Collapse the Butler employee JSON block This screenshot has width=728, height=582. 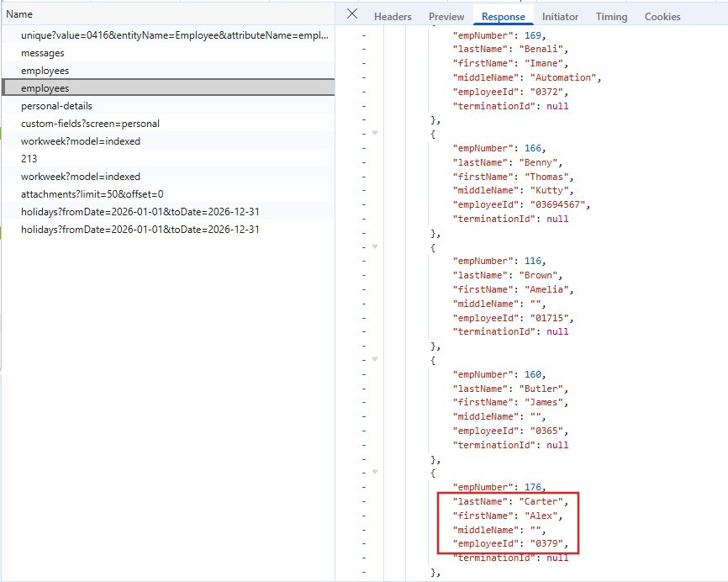pos(375,359)
